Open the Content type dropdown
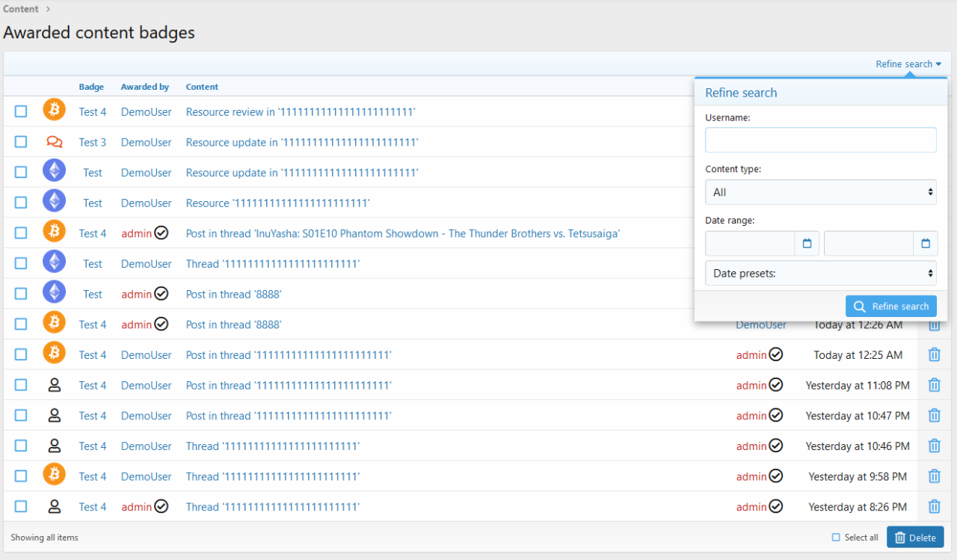Image resolution: width=957 pixels, height=560 pixels. (820, 192)
